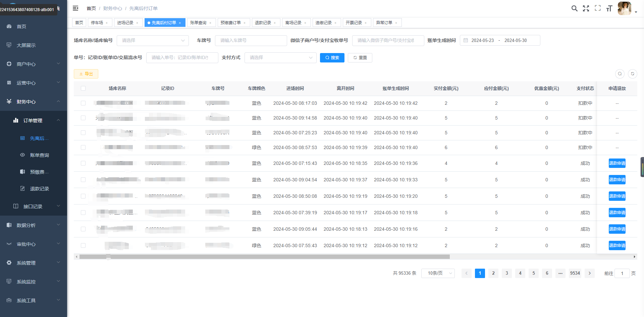Check row with entry time 09:04:54
The image size is (644, 317).
point(83,180)
